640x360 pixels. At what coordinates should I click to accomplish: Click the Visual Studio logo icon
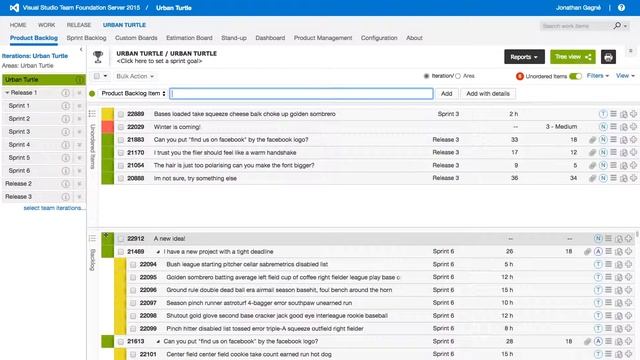tap(14, 8)
